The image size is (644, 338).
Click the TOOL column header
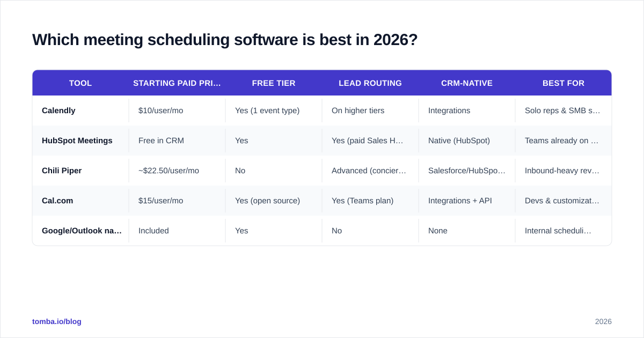(80, 83)
